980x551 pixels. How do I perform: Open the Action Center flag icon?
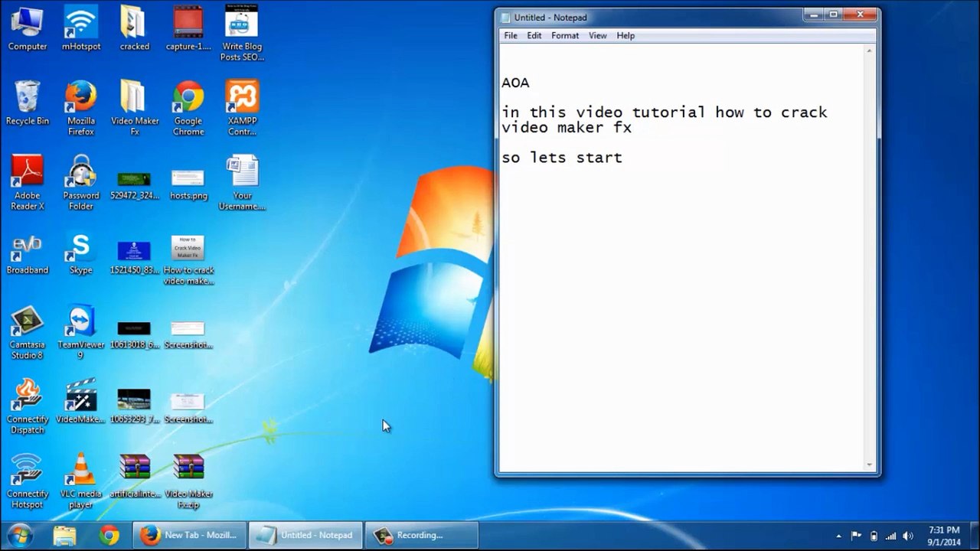(856, 536)
